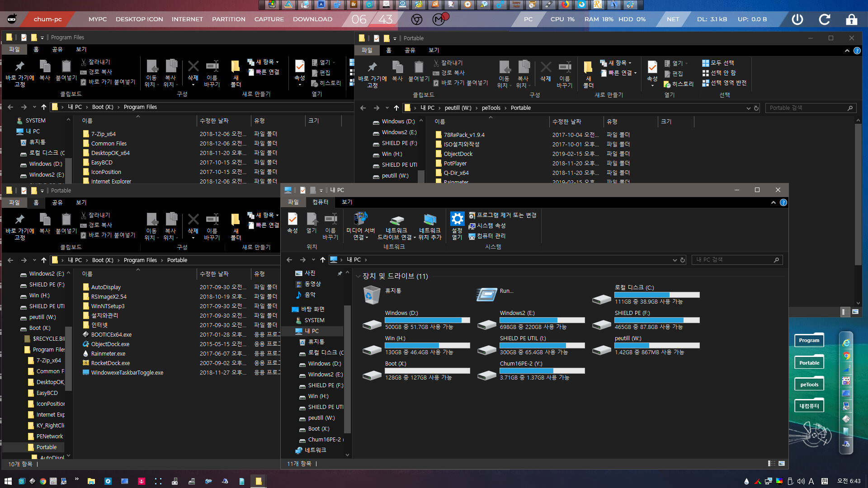Open recent locations dropdown in 내 PC navigation
Screen dimensions: 868x488
tap(313, 260)
